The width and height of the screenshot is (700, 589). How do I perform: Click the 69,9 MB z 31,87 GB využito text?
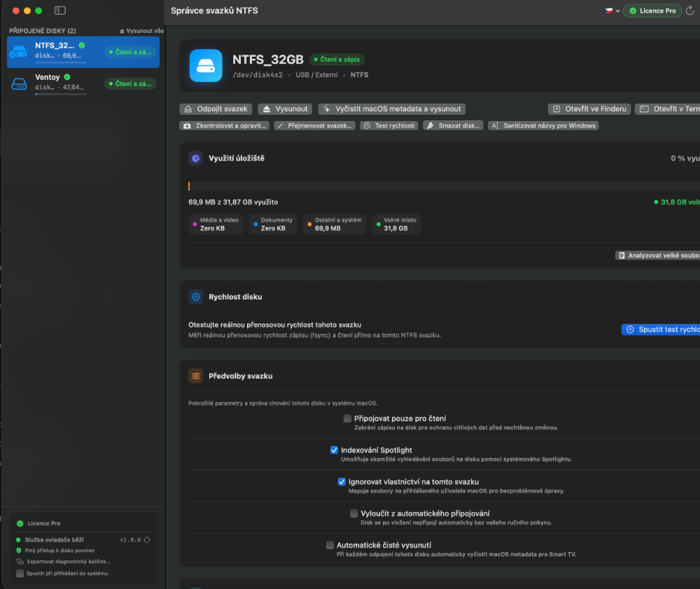coord(233,202)
